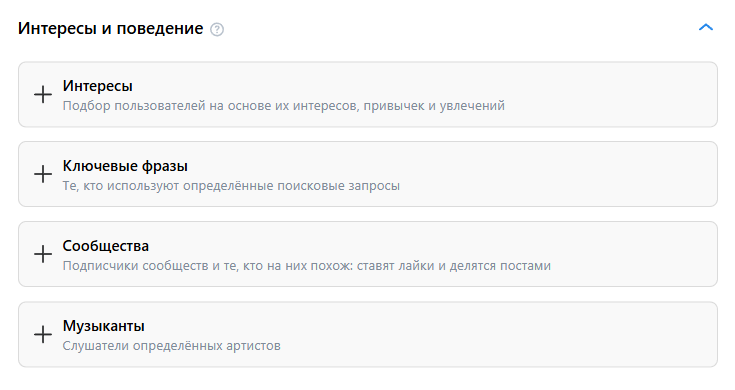Select the Сообщества card title
Image resolution: width=735 pixels, height=390 pixels.
point(105,246)
